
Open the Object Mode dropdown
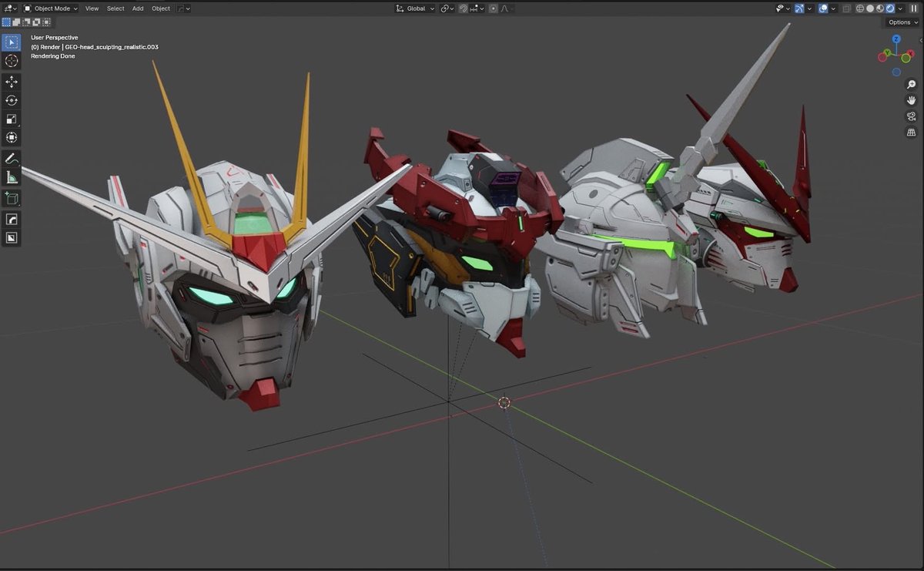51,8
